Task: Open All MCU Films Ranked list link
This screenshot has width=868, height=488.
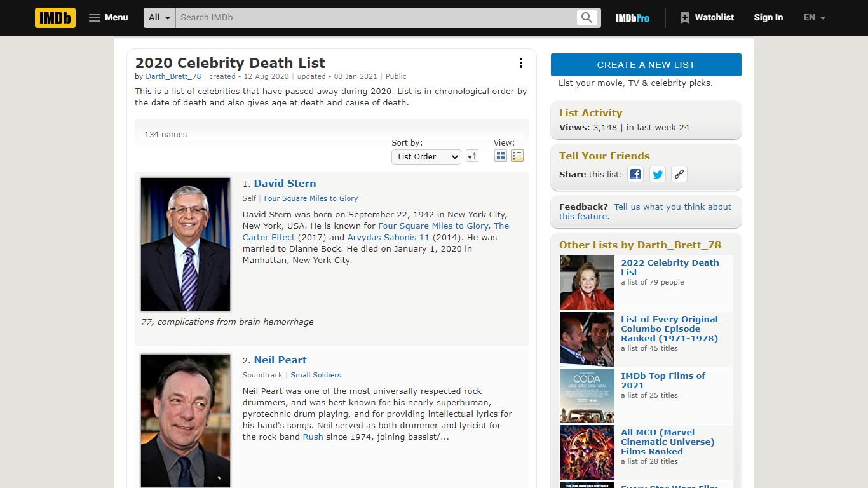Action: coord(668,442)
